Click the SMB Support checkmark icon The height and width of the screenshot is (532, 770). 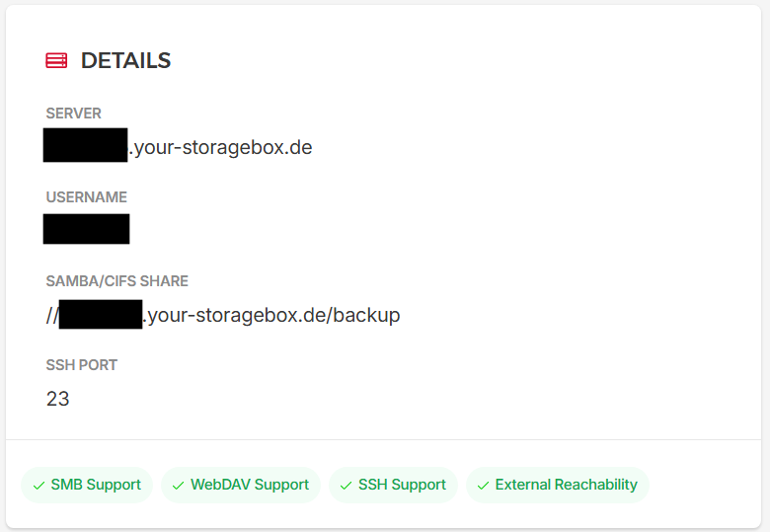point(38,486)
